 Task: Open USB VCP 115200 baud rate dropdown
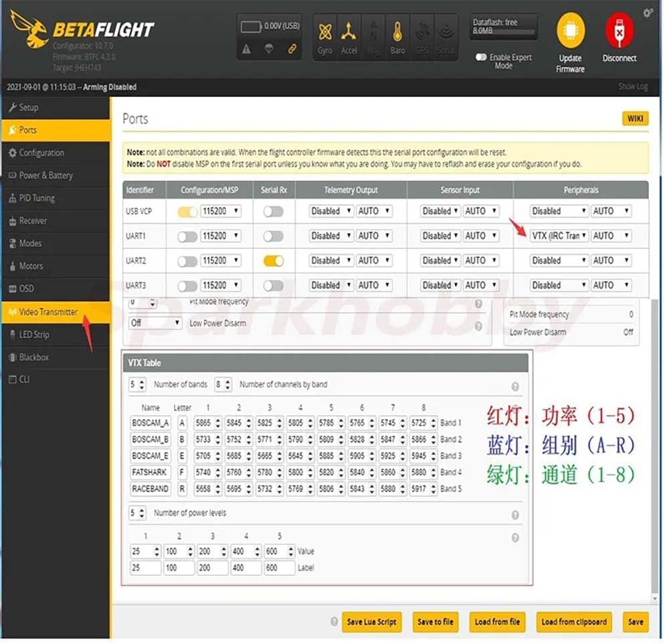(x=221, y=212)
